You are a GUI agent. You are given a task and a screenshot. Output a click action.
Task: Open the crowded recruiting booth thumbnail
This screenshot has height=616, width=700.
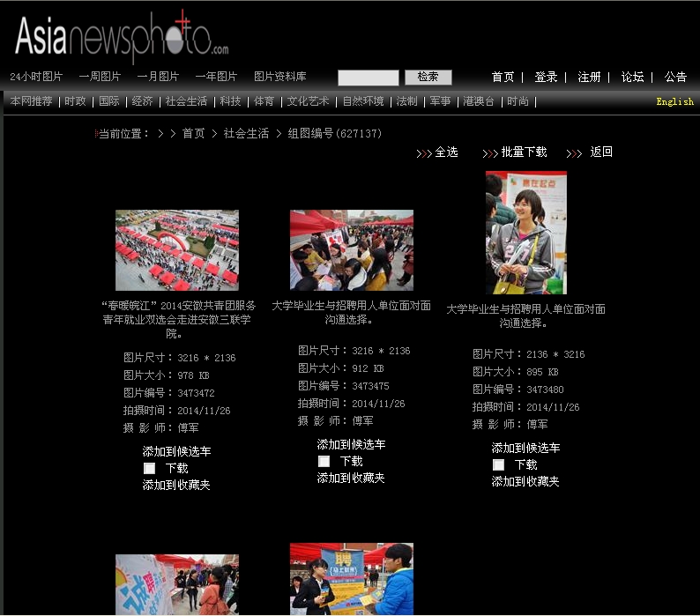coord(351,250)
